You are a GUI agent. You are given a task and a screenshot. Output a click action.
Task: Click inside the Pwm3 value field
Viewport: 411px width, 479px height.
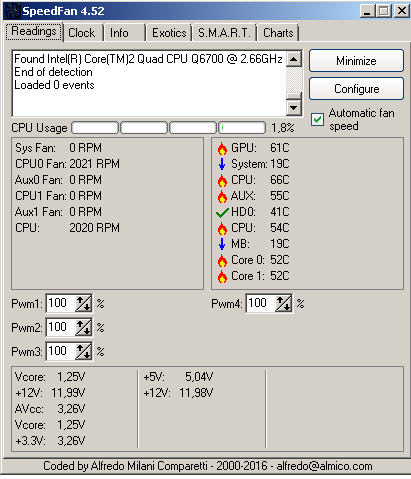coord(61,351)
